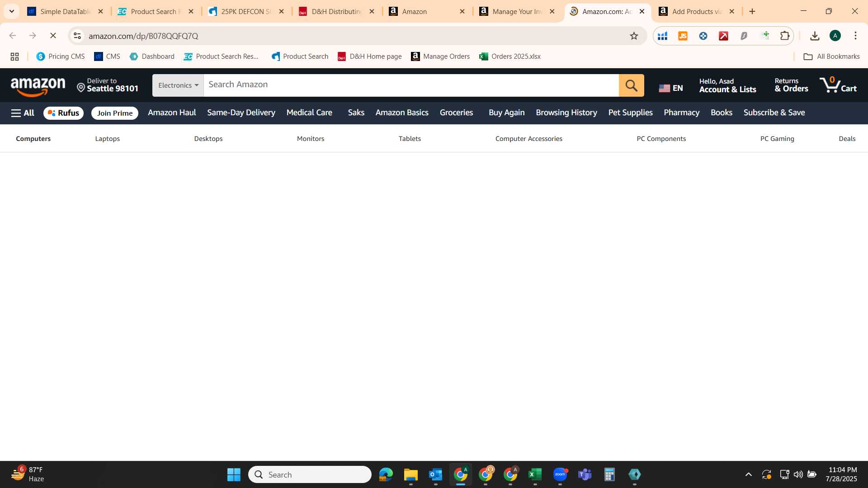Click the Join Prime button
Viewport: 868px width, 488px height.
(x=115, y=113)
